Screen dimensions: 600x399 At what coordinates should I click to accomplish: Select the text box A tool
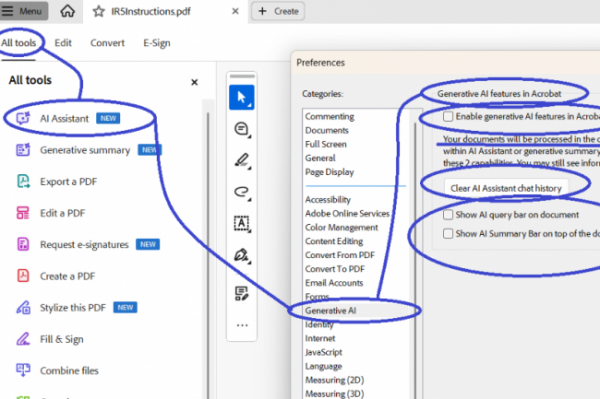(x=242, y=223)
